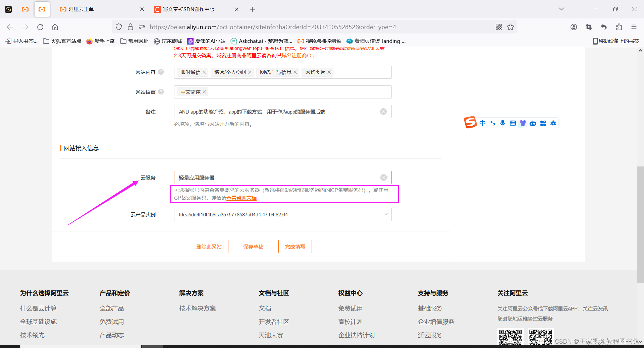The width and height of the screenshot is (644, 348).
Task: Open Sogou settings gear icon
Action: (x=553, y=123)
